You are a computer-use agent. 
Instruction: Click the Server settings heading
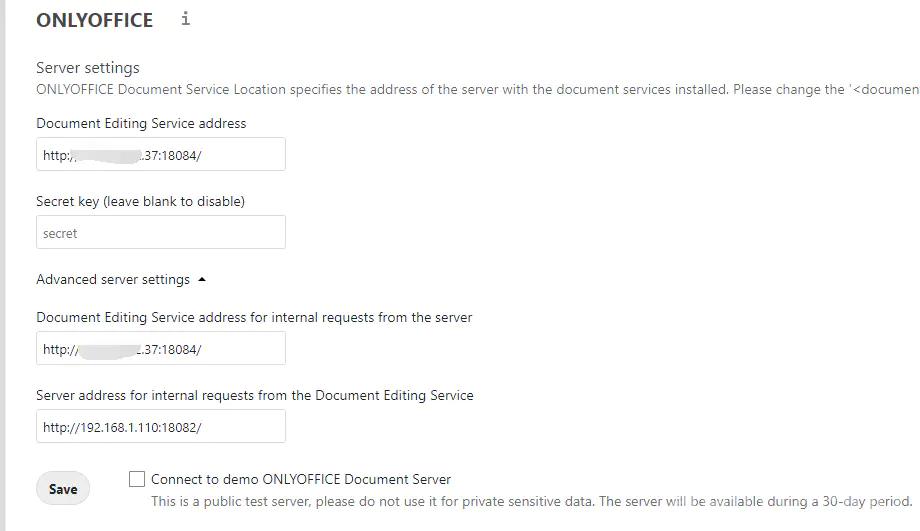tap(88, 67)
